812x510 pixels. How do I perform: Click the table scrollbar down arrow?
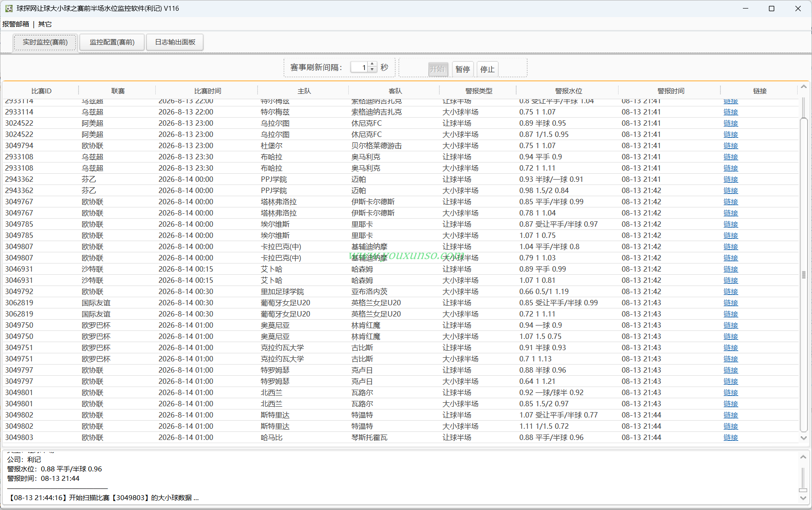(x=803, y=438)
